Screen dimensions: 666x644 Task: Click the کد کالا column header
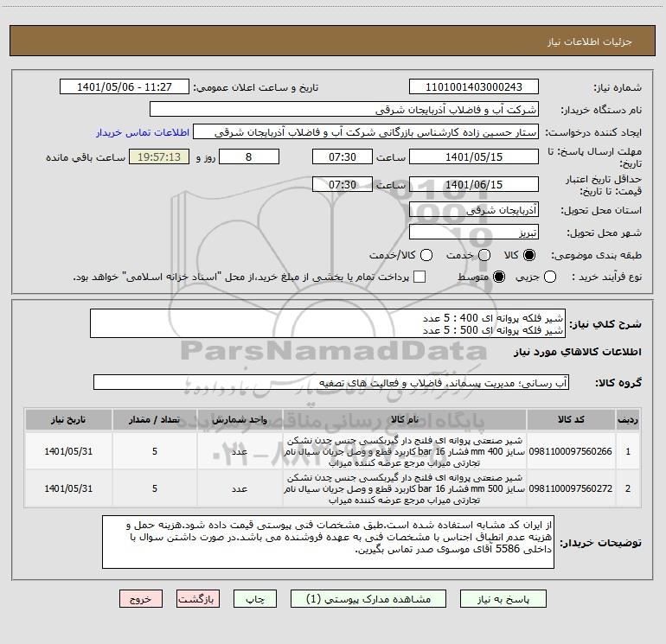(571, 419)
